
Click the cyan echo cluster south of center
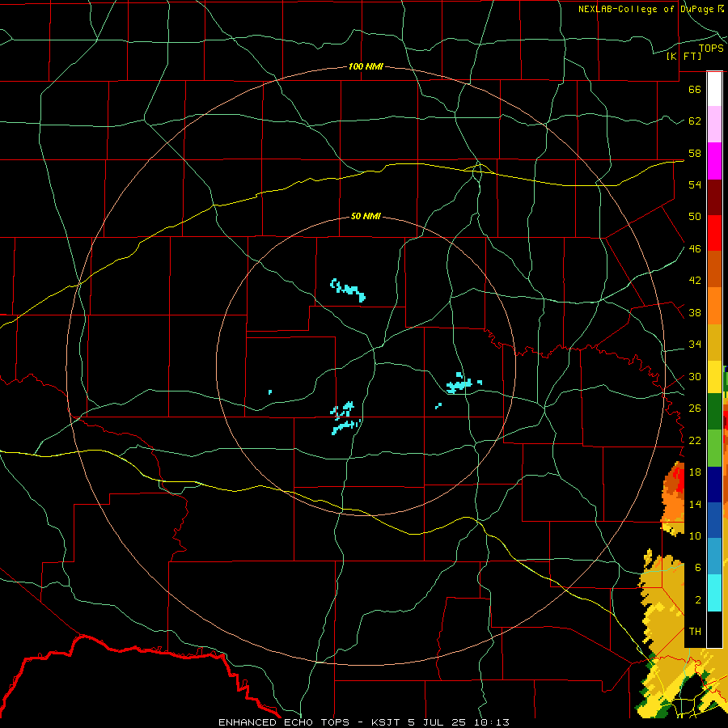(345, 418)
